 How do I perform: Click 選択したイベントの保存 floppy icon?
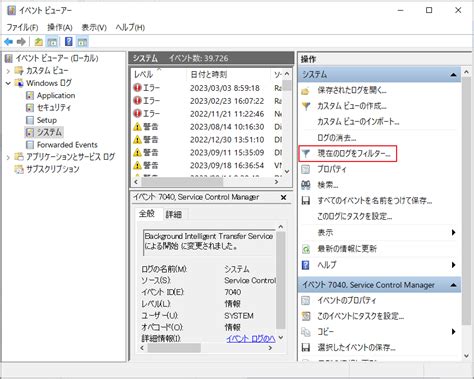(306, 348)
